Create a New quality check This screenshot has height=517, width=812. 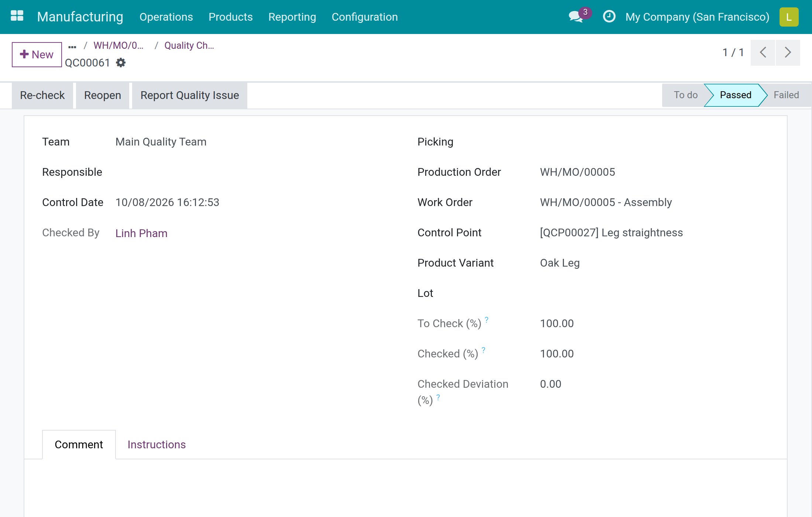[37, 54]
